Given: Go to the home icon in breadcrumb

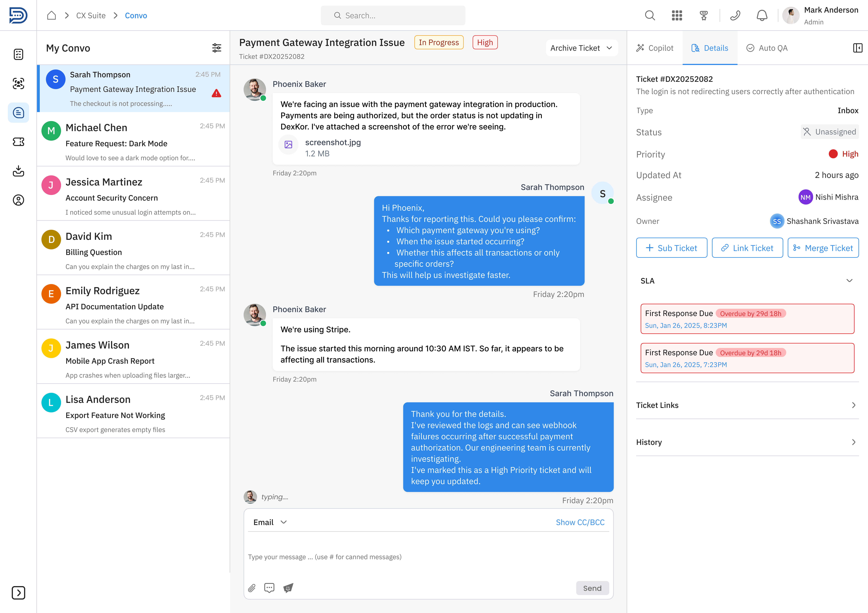Looking at the screenshot, I should (51, 16).
